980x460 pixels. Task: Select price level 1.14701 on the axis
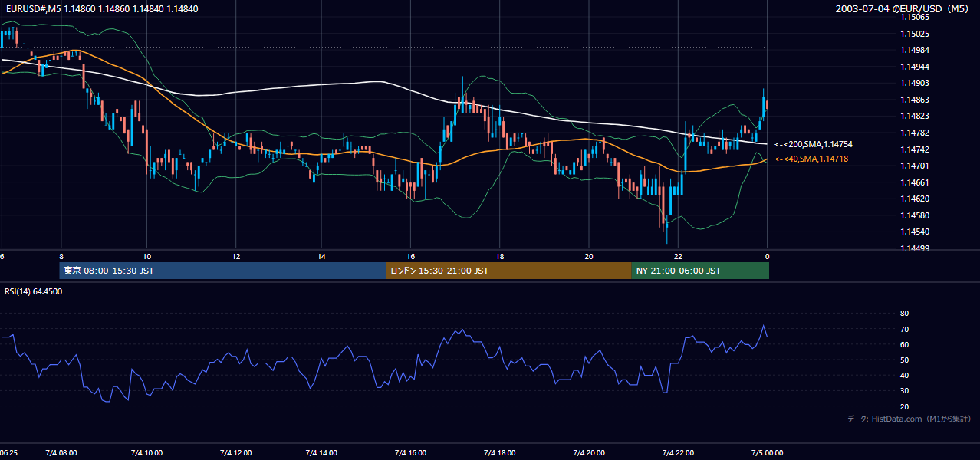(x=914, y=166)
